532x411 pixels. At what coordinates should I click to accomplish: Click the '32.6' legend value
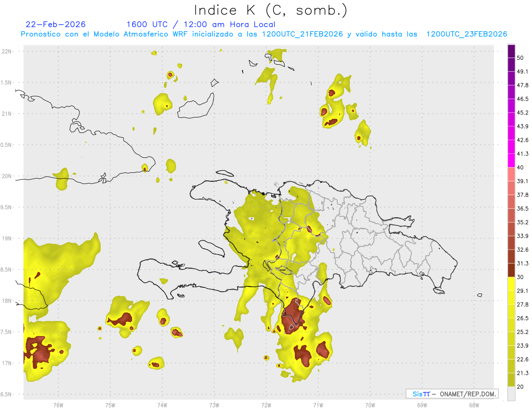click(x=523, y=250)
